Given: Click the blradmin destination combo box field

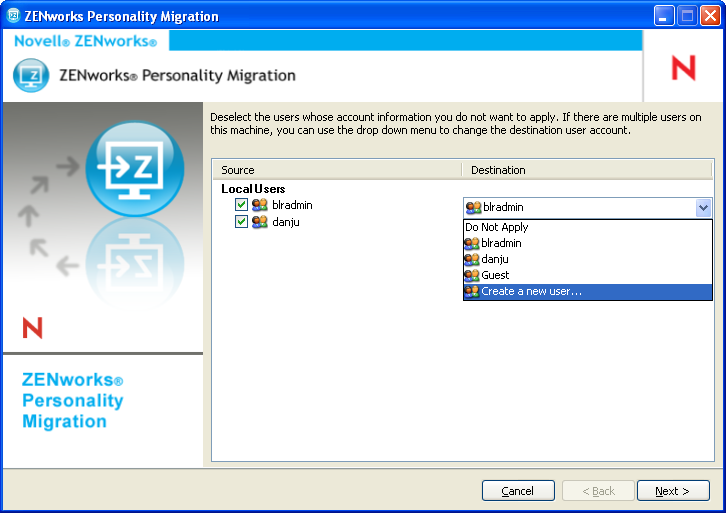Looking at the screenshot, I should 587,207.
